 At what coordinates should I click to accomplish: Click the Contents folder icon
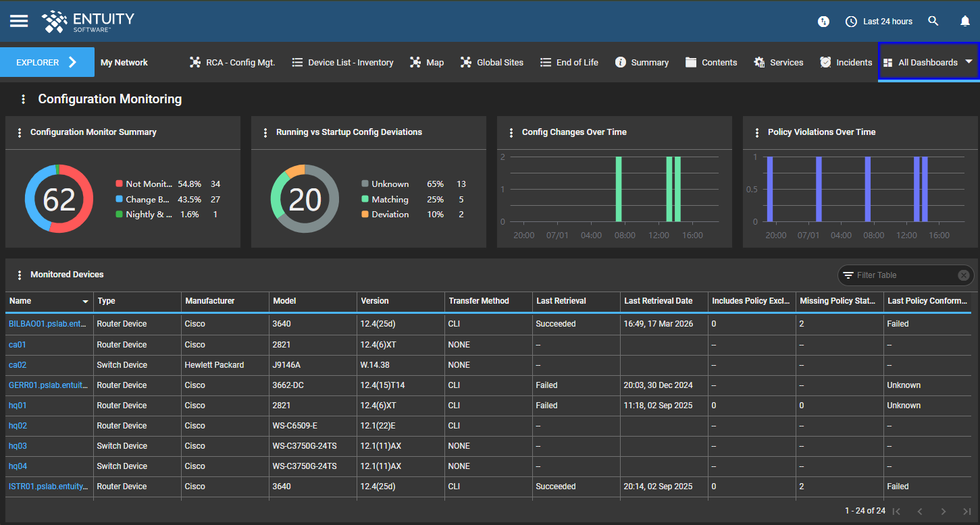tap(691, 62)
